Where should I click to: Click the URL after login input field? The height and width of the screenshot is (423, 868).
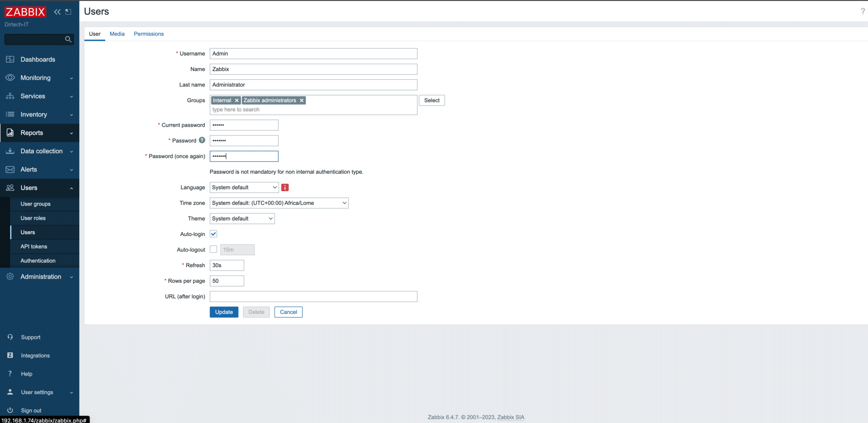313,296
